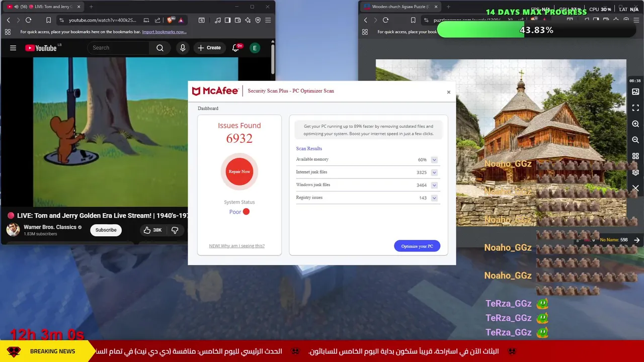Go back in the puzzle browser window

tap(365, 20)
